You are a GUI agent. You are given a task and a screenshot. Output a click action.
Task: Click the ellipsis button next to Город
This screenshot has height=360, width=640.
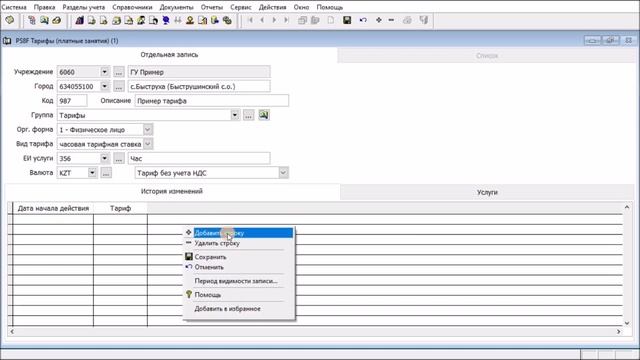[118, 87]
